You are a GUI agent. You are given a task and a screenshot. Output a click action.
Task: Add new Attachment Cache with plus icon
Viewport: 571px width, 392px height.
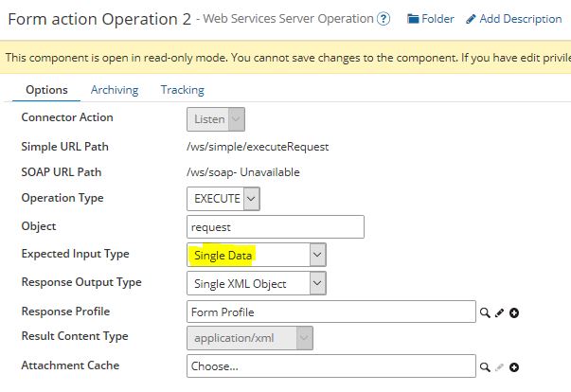point(514,366)
